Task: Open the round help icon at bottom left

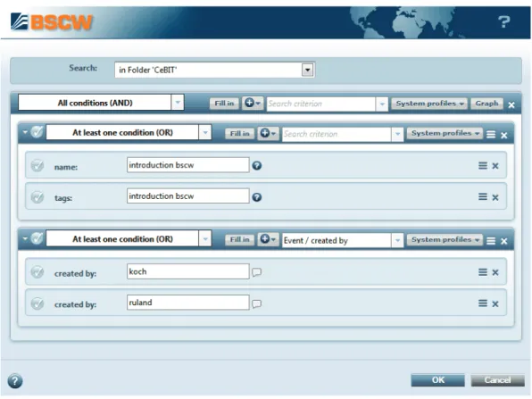Action: 15,380
